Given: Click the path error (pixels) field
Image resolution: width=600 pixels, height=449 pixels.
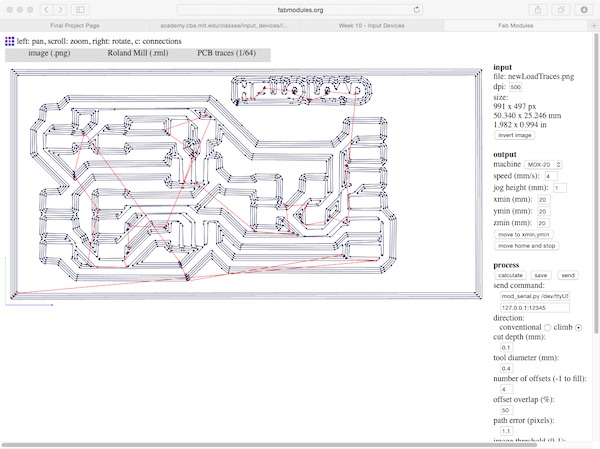Looking at the screenshot, I should pos(506,431).
